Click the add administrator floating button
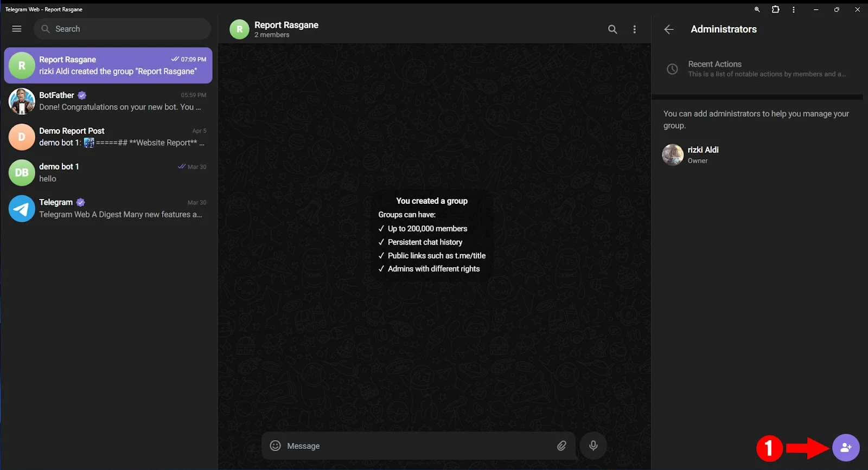The image size is (868, 470). coord(846,448)
